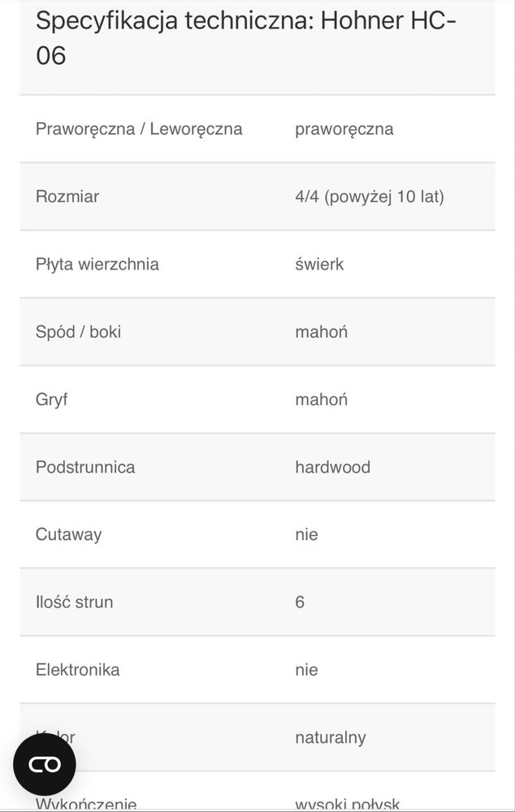The height and width of the screenshot is (812, 515).
Task: Click the naturalny color value
Action: [x=331, y=737]
